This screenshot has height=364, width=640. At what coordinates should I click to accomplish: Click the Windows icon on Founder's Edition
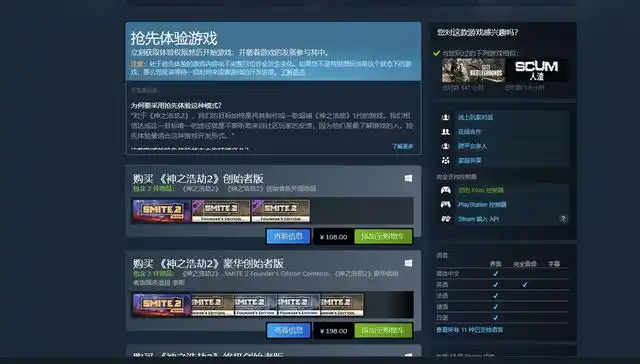[x=408, y=178]
